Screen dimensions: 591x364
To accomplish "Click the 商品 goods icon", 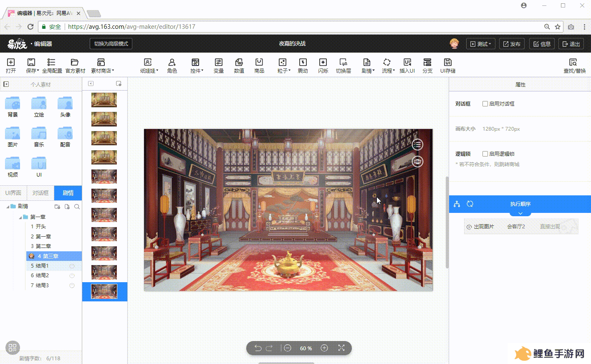I will tap(259, 66).
